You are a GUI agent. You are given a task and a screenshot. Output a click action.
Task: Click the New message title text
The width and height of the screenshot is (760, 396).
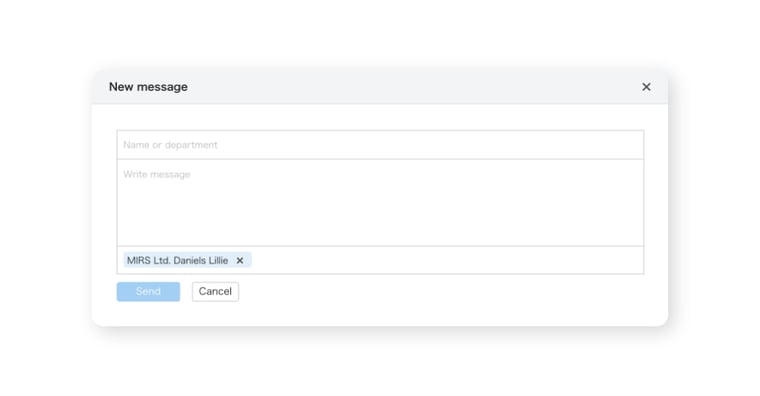[148, 87]
